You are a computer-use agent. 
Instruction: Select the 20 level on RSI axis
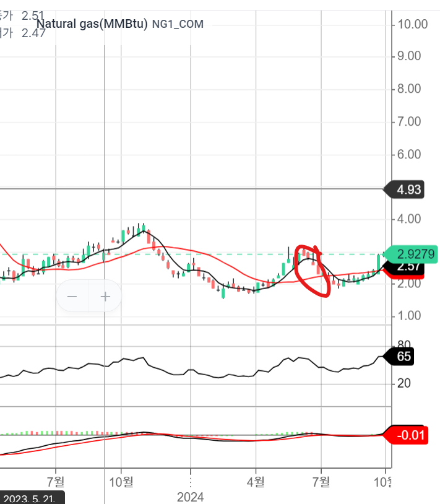click(x=403, y=384)
